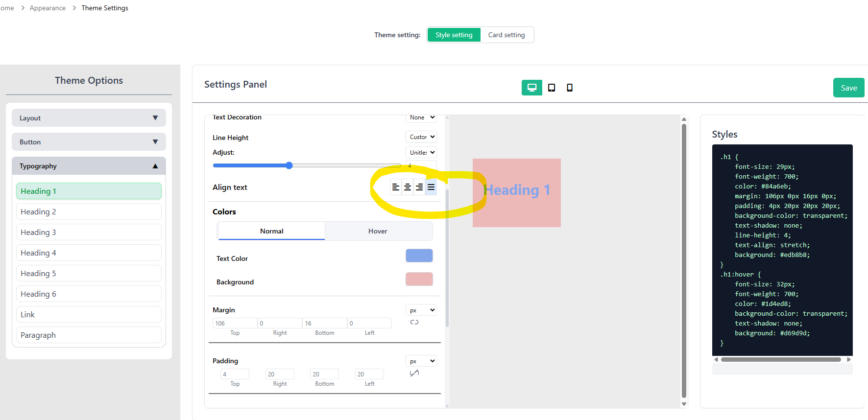
Task: Align text center
Action: pyautogui.click(x=408, y=187)
